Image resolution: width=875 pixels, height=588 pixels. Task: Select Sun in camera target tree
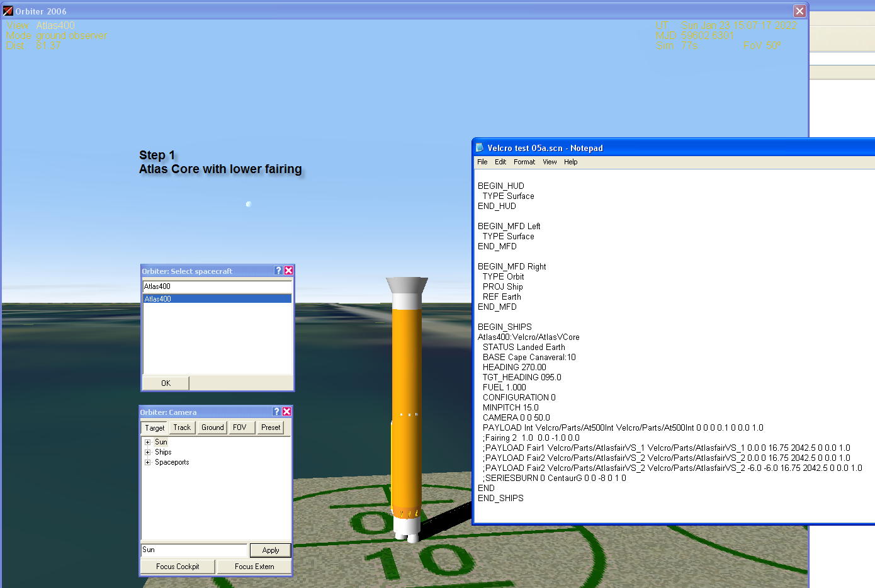[x=161, y=442]
